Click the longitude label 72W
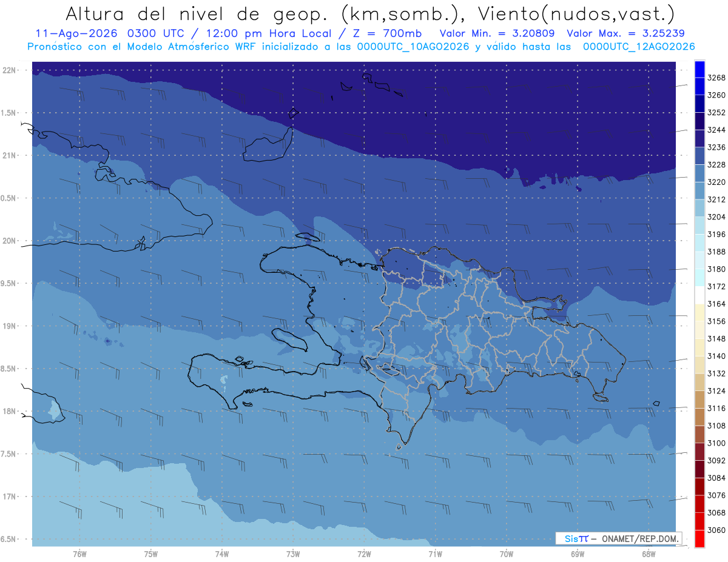Viewport: 728px width, 562px height. tap(364, 554)
